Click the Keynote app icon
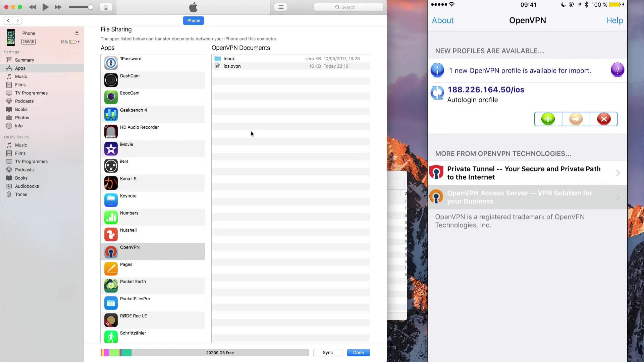The height and width of the screenshot is (362, 644). 111,200
